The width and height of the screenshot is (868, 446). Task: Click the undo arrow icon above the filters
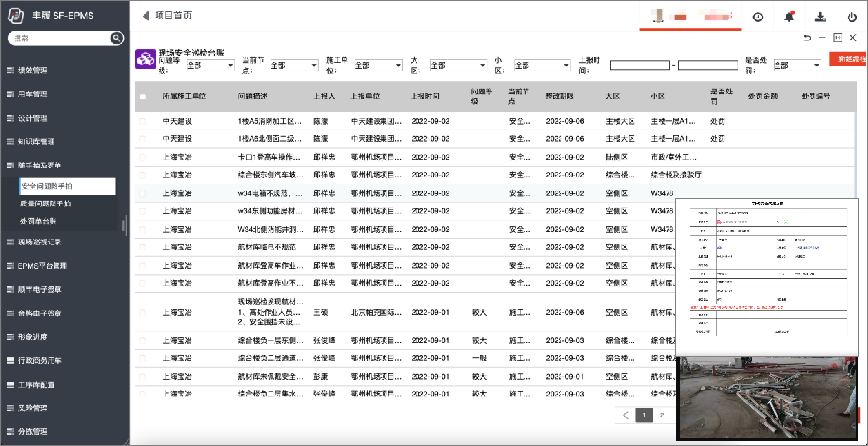(807, 38)
